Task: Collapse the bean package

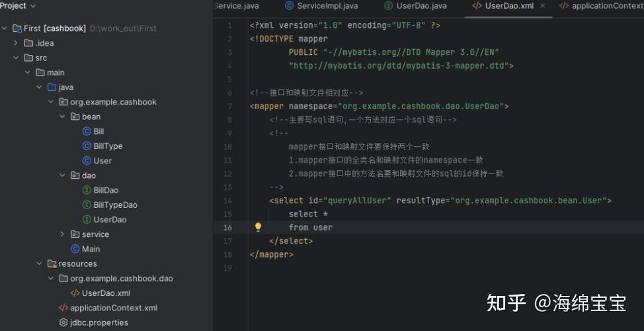Action: pyautogui.click(x=62, y=117)
